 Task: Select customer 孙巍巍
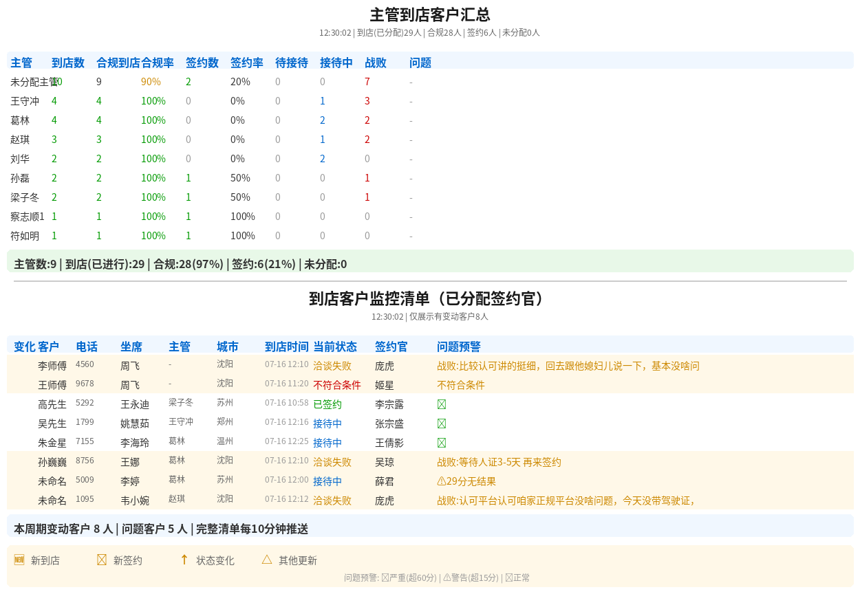click(52, 462)
